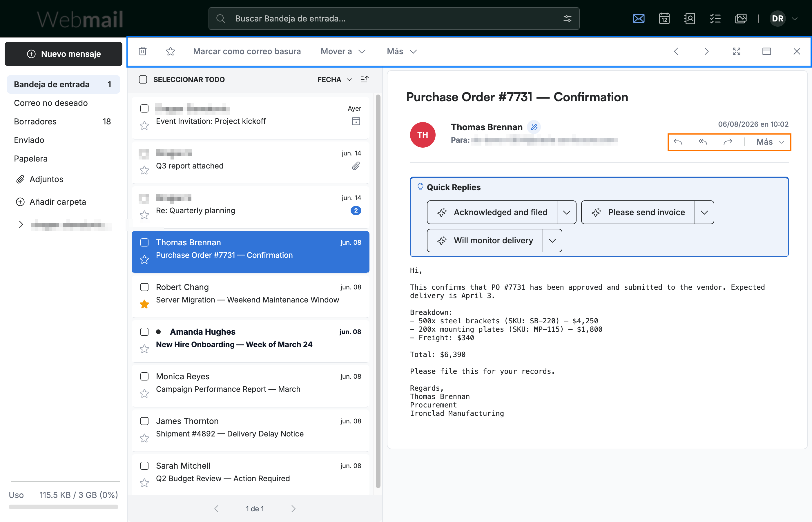Click the TH sender avatar
812x522 pixels.
pos(423,135)
